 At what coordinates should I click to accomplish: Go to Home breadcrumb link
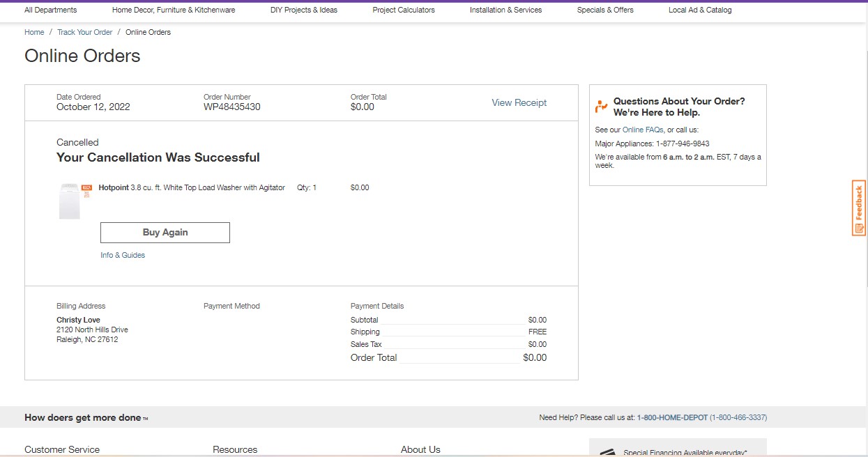click(34, 32)
